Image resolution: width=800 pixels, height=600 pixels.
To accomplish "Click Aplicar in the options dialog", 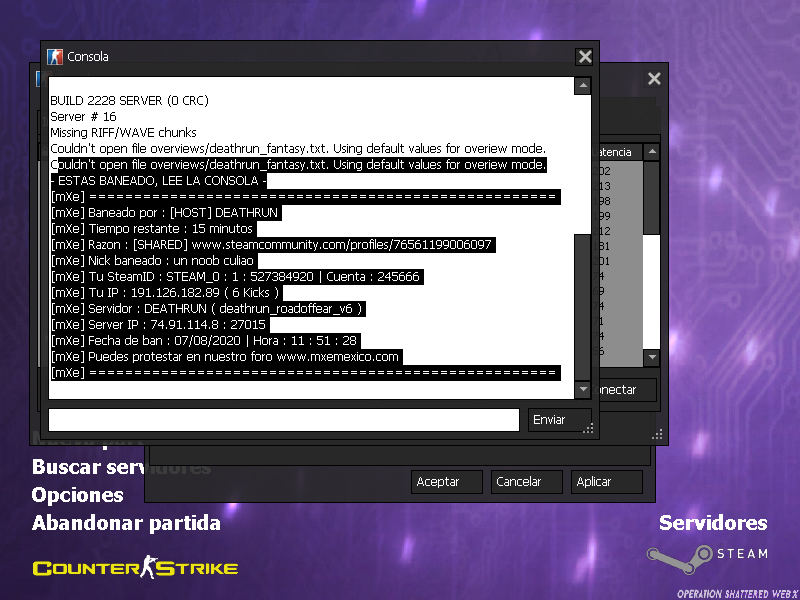I will (x=607, y=482).
